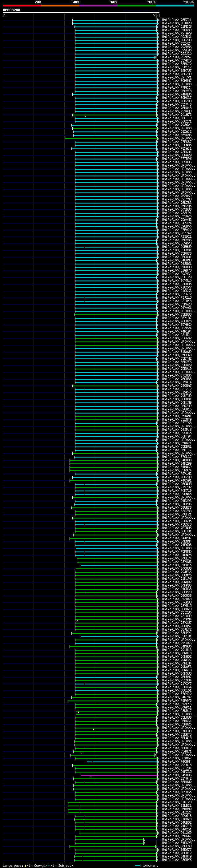Select hit label UniRef100_Q4P6D8
197x868 pixels.
click(x=177, y=545)
